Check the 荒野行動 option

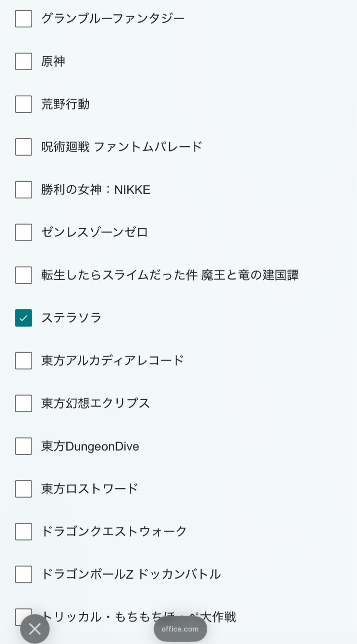24,104
